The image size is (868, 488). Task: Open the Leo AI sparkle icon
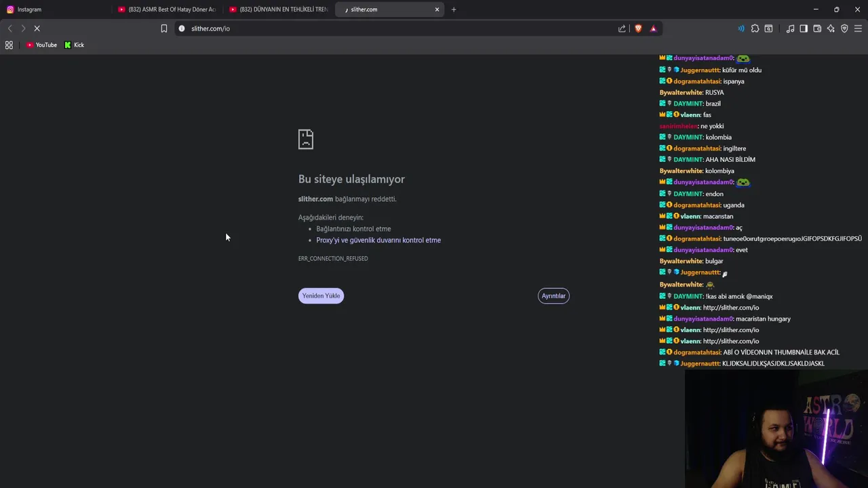[x=831, y=28]
